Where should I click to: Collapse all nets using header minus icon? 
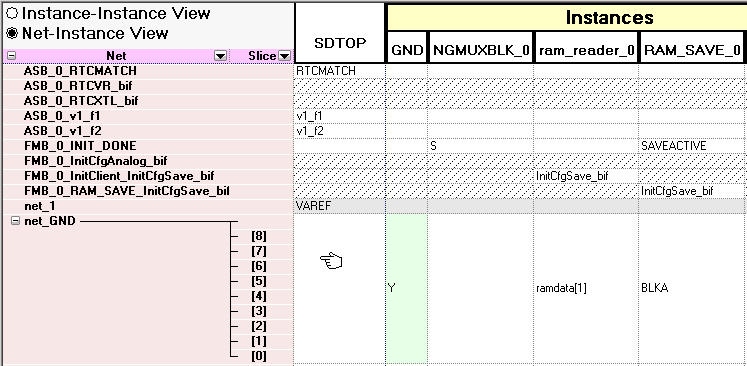(x=12, y=55)
